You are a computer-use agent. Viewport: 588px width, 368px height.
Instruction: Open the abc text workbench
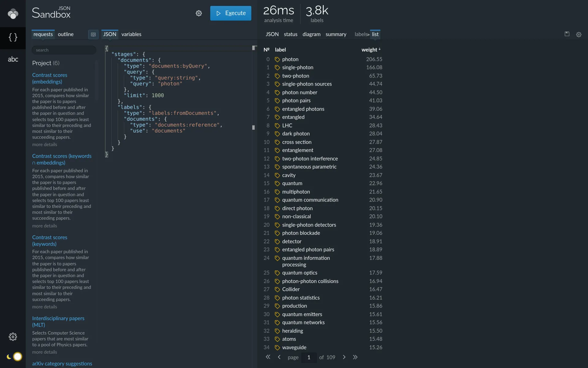click(x=13, y=59)
